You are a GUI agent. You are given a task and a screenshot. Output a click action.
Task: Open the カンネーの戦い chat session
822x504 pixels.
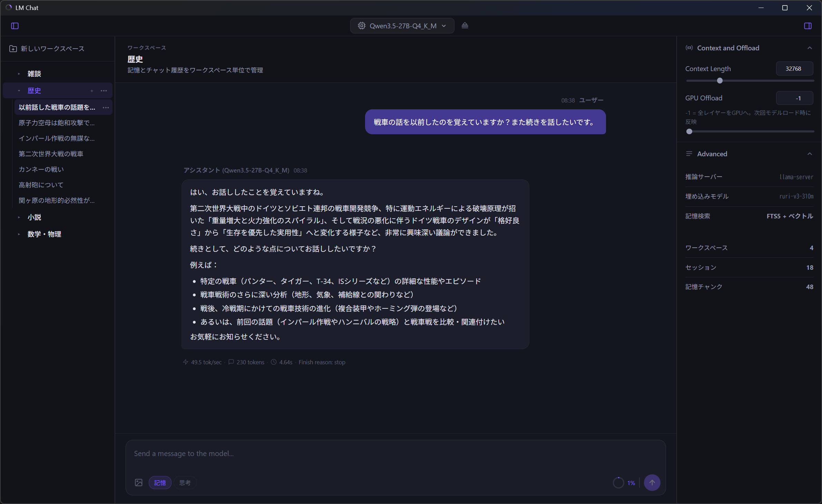point(41,169)
